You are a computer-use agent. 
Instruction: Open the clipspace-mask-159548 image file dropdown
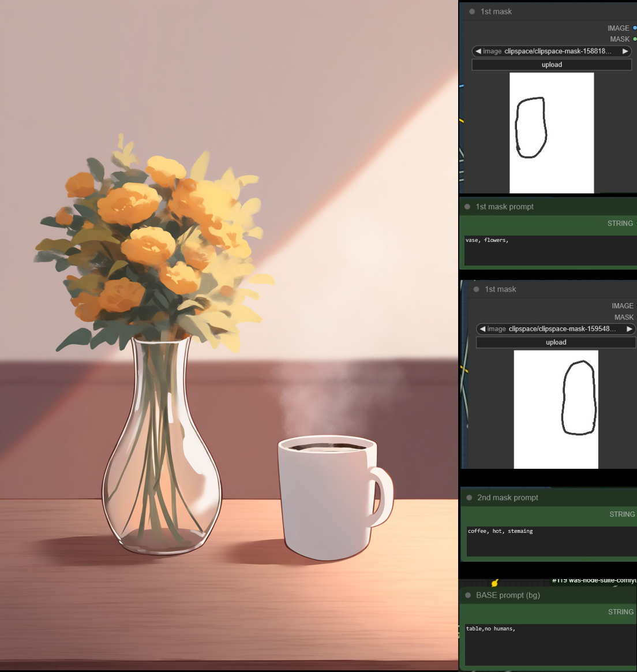pyautogui.click(x=556, y=329)
